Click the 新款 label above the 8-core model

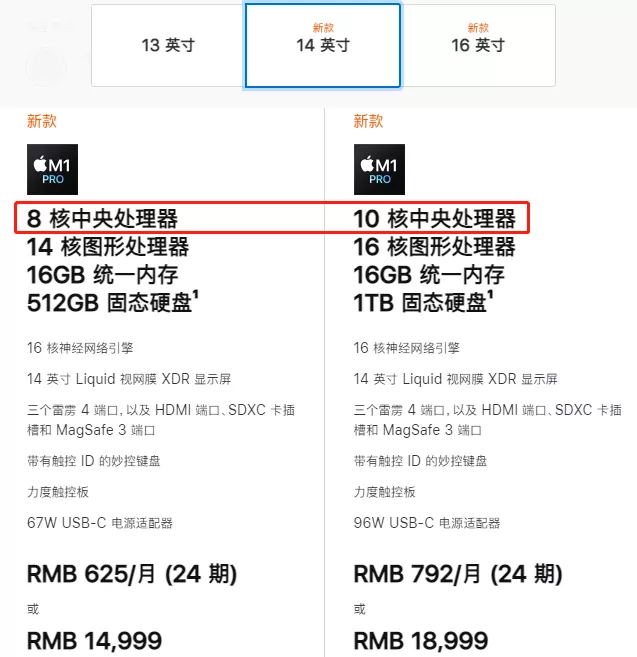point(42,122)
